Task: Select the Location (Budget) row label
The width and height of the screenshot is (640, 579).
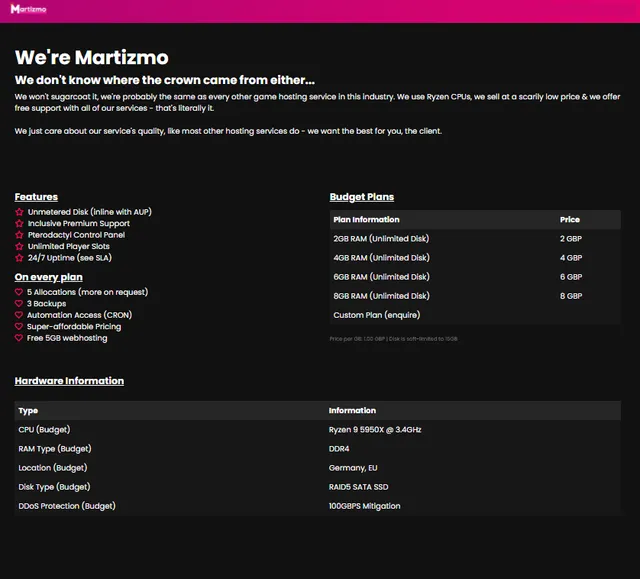Action: 53,468
